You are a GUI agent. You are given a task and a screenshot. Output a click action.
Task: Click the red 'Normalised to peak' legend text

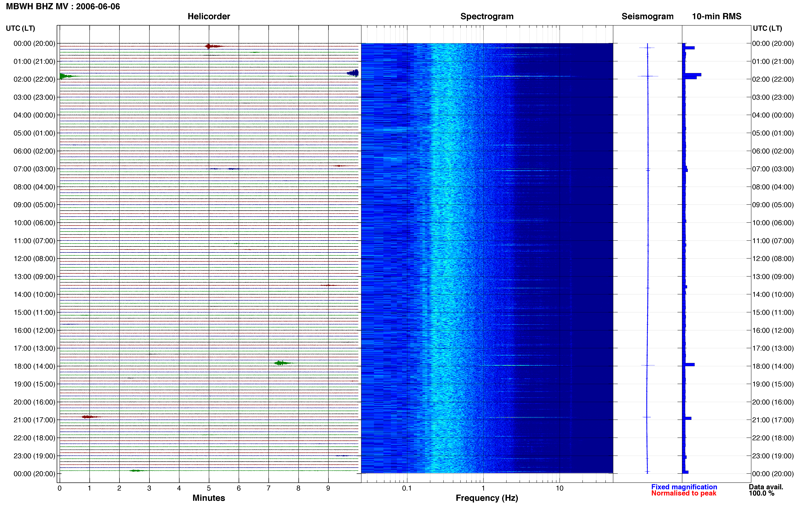tap(684, 493)
